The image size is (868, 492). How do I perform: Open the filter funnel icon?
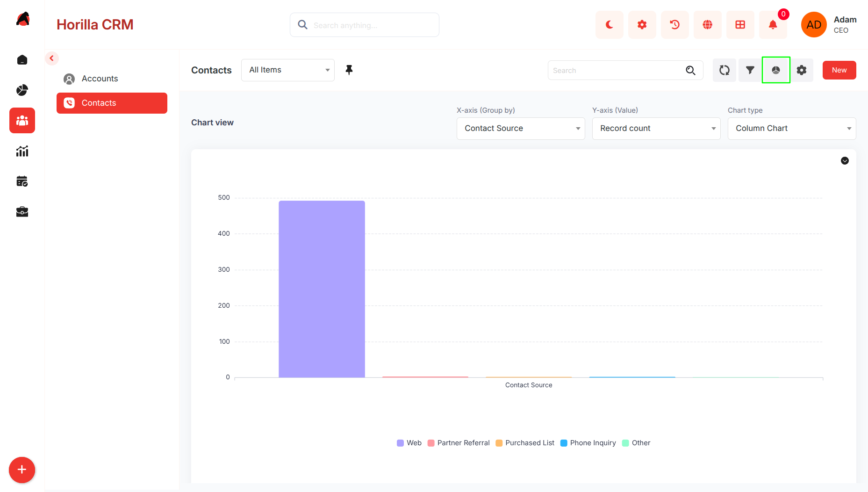[750, 70]
